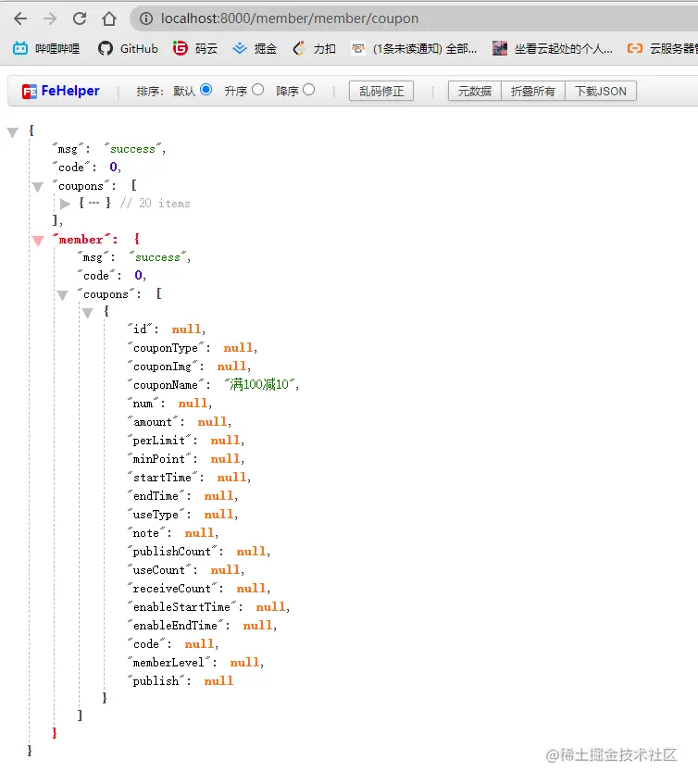
Task: Click the 下载JSON button
Action: (x=601, y=91)
